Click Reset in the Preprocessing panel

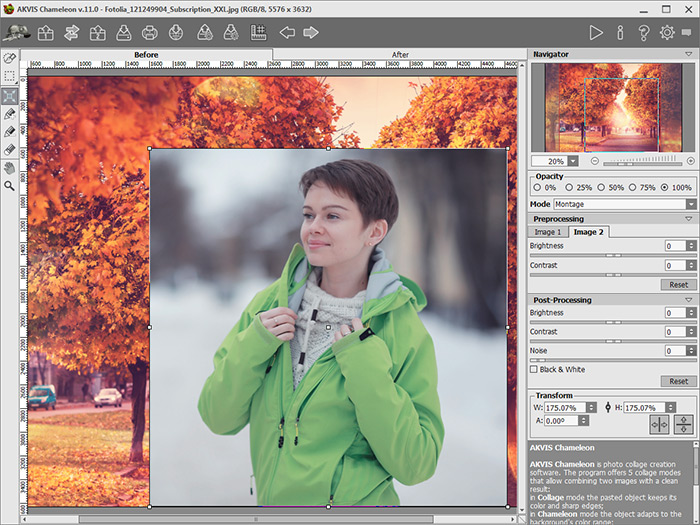(x=678, y=284)
